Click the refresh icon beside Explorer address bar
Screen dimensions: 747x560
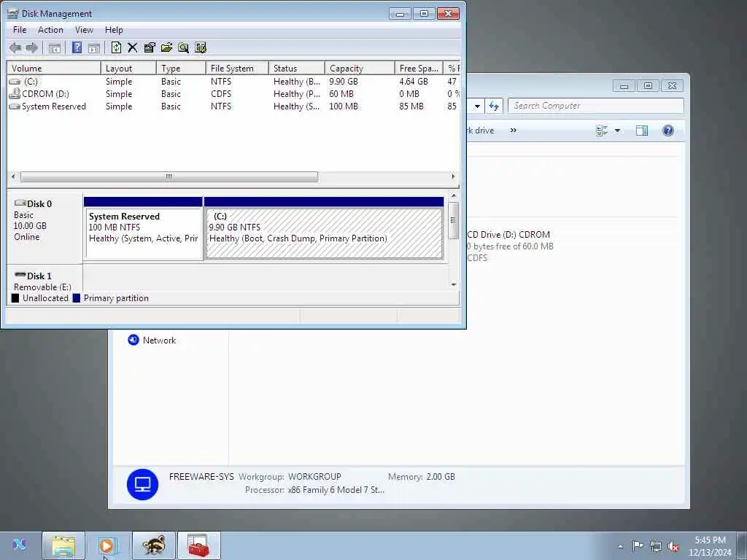(494, 106)
